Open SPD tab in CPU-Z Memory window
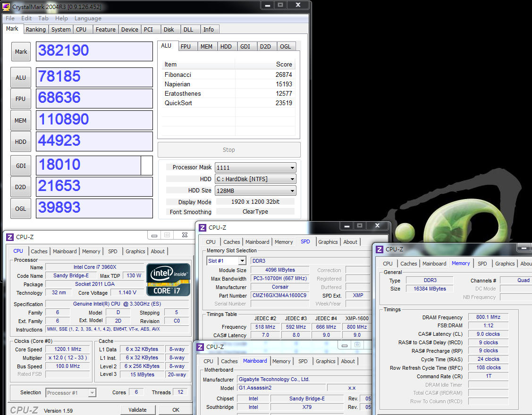The image size is (532, 415). pyautogui.click(x=482, y=264)
